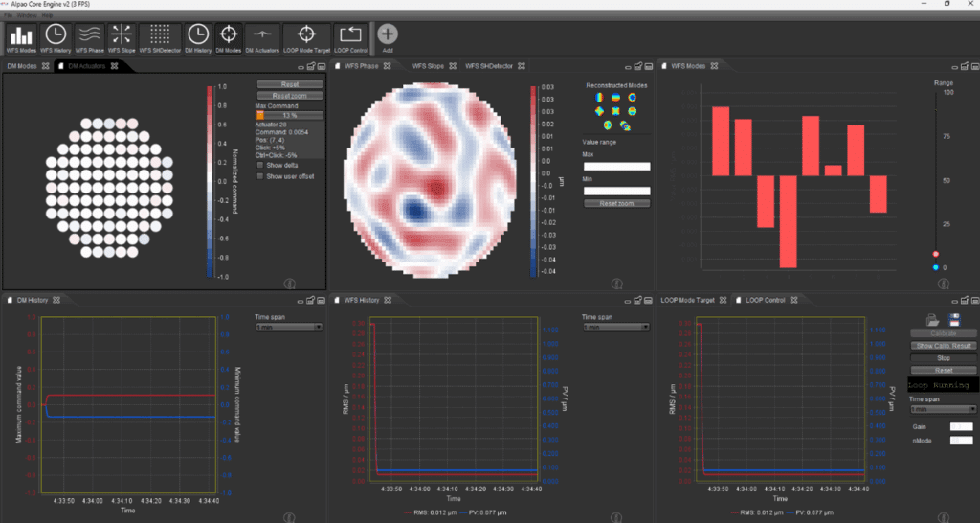This screenshot has height=523, width=980.
Task: Open the File menu
Action: [8, 16]
